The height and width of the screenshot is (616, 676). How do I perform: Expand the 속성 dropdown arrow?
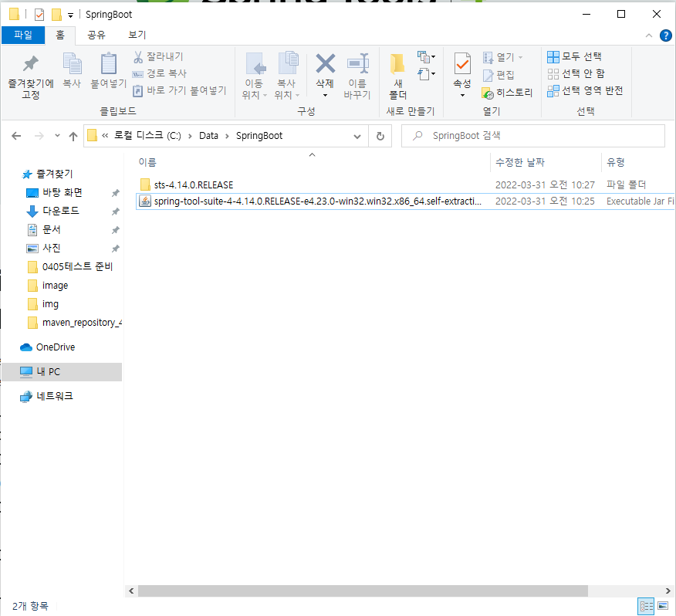(x=462, y=96)
